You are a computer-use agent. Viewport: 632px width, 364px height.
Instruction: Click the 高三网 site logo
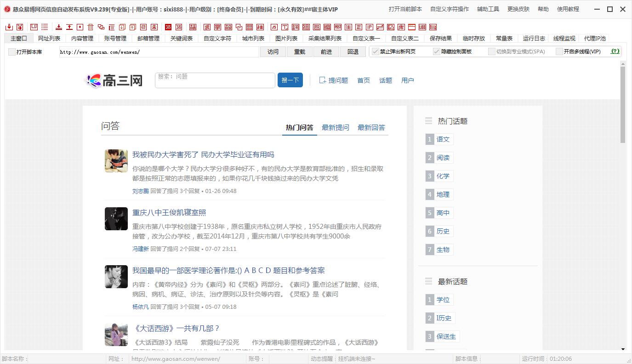point(114,81)
